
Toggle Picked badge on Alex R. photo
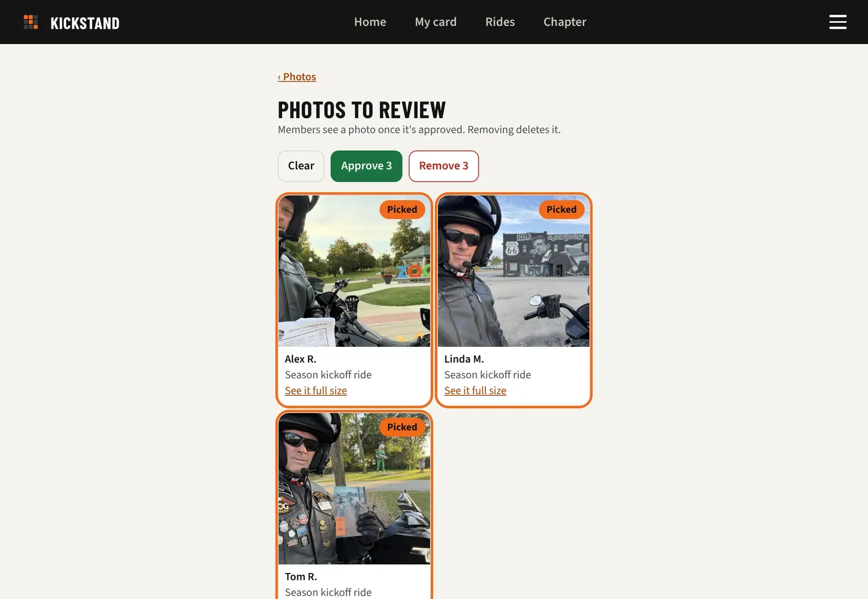point(402,209)
